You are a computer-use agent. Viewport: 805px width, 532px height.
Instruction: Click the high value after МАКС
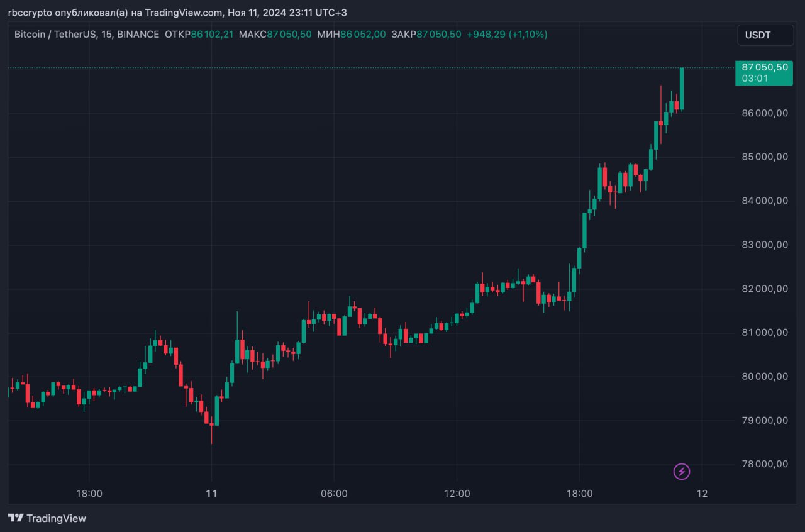[x=289, y=35]
